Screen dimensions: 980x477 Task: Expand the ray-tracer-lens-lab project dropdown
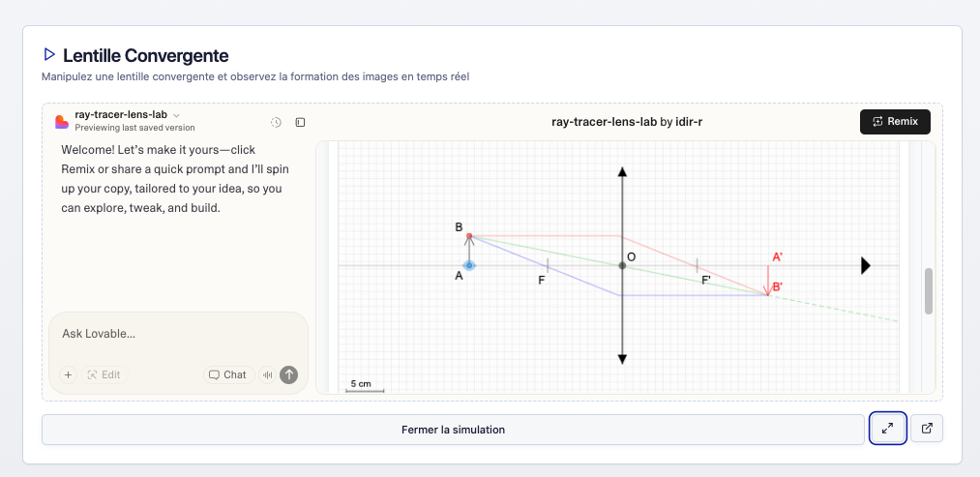(176, 115)
